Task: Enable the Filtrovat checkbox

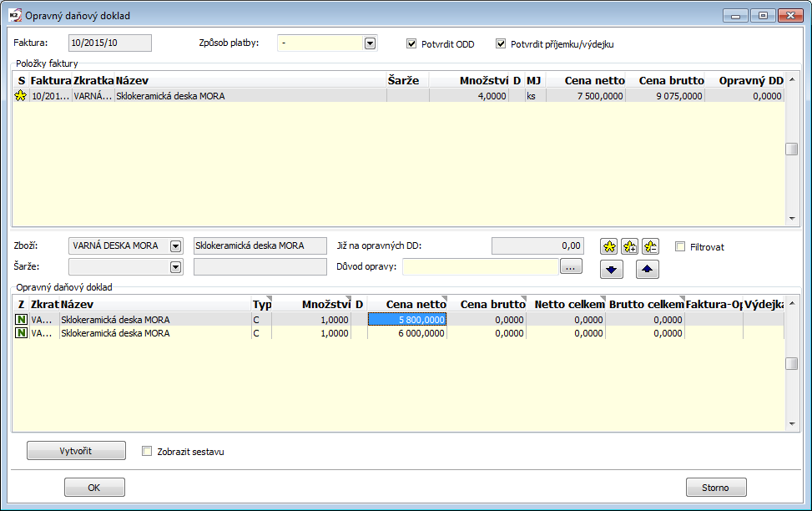Action: [680, 246]
